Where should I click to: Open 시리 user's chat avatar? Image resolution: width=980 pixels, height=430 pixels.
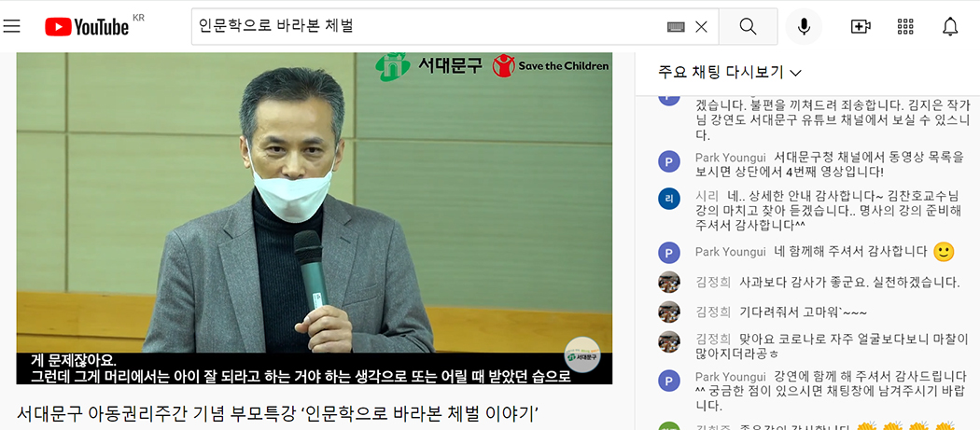click(669, 200)
